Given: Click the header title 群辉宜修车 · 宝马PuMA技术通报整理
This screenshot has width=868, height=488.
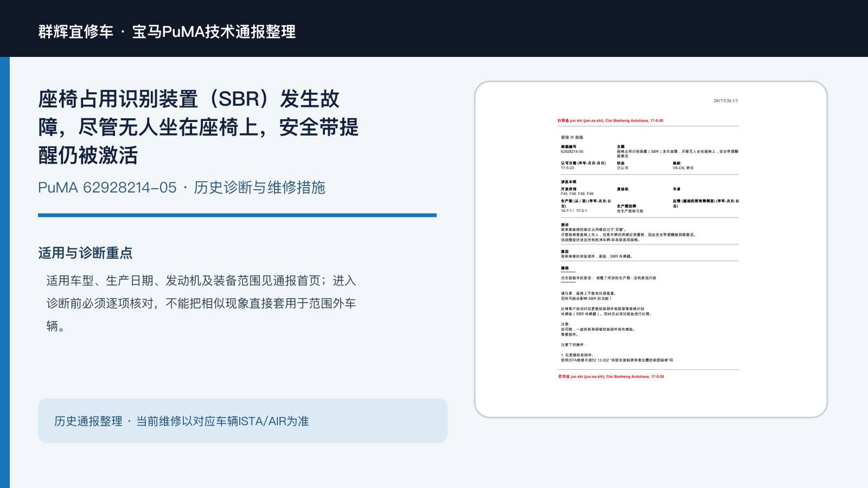Looking at the screenshot, I should tap(167, 31).
